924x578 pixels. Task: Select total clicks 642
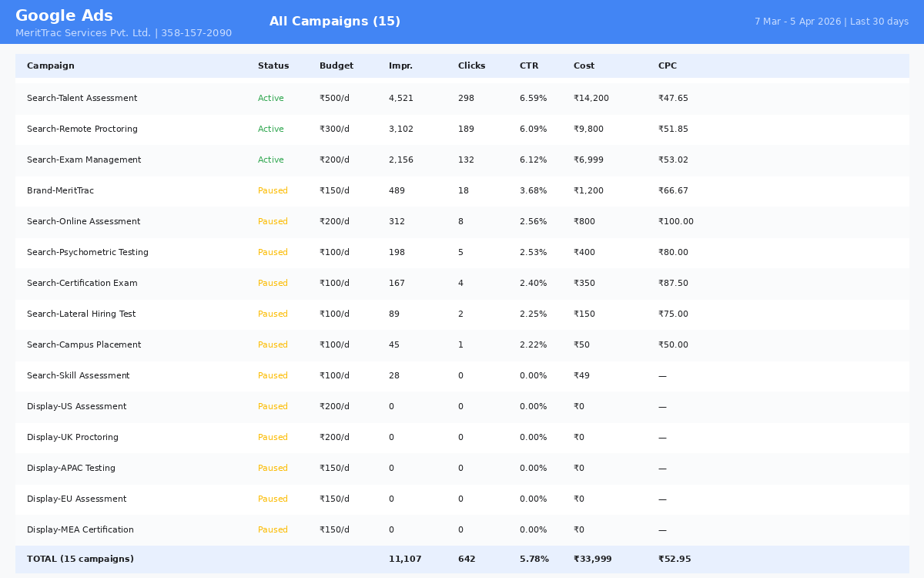[x=467, y=560]
